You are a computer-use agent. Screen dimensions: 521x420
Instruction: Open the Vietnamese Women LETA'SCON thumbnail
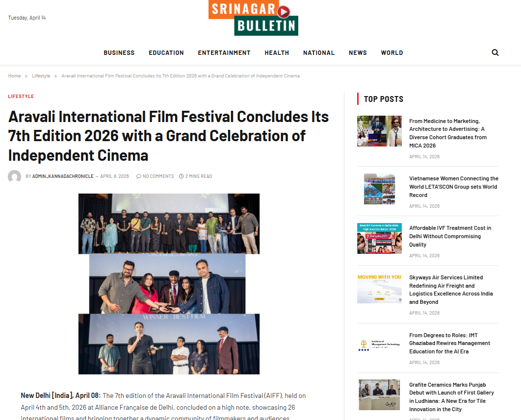[379, 189]
